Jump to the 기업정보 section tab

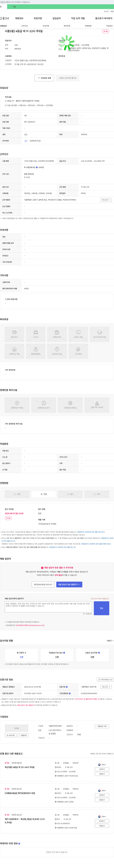109,26
